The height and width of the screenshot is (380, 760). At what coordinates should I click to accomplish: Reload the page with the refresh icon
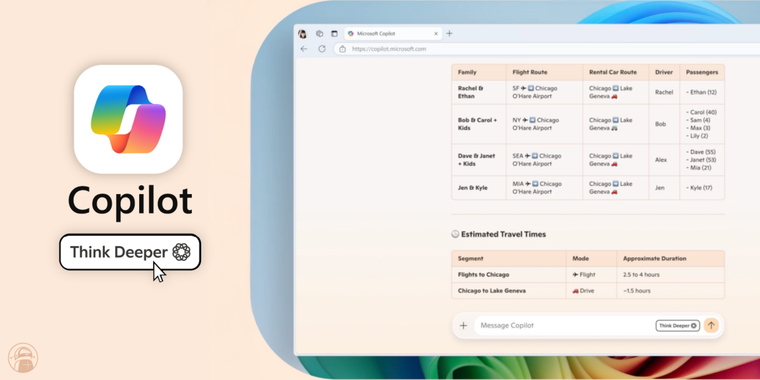pyautogui.click(x=322, y=49)
